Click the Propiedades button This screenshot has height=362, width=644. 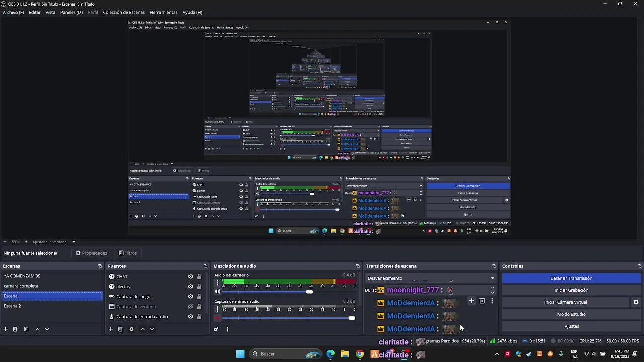92,253
